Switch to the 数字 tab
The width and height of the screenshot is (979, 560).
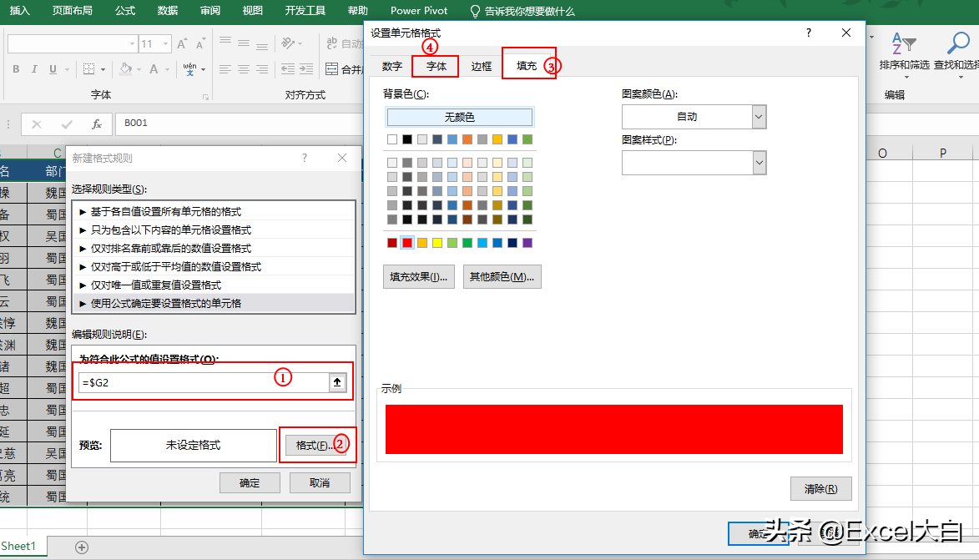392,66
